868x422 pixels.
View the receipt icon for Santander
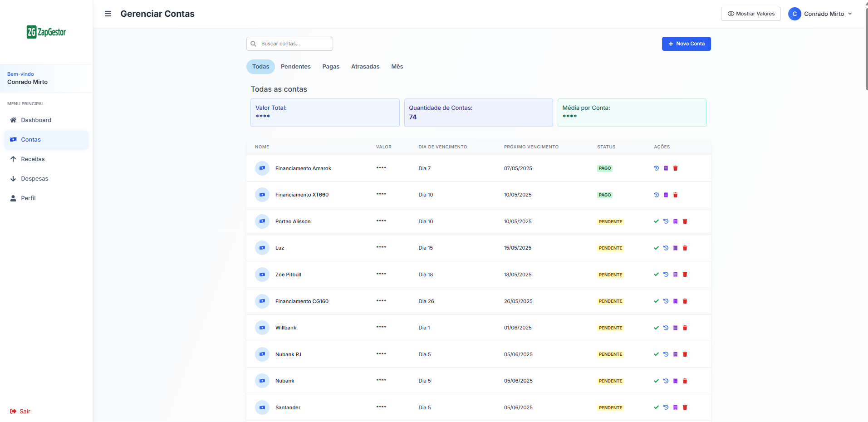675,407
